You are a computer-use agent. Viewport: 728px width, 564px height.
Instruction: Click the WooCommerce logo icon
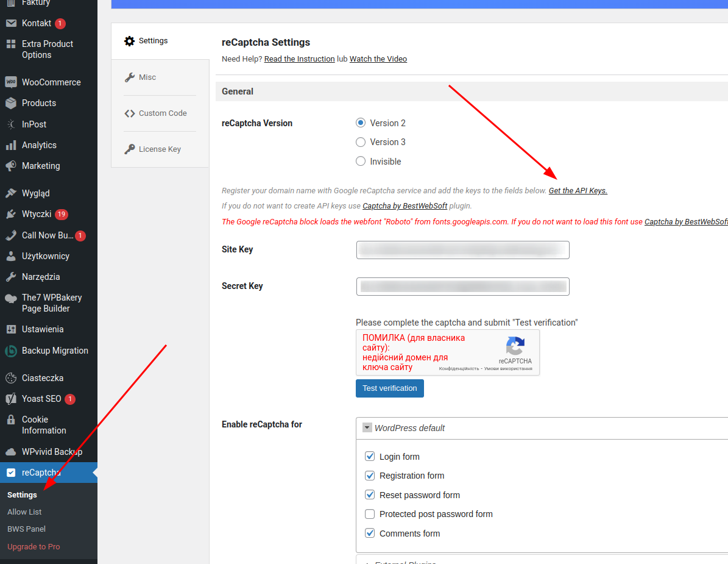pyautogui.click(x=11, y=82)
